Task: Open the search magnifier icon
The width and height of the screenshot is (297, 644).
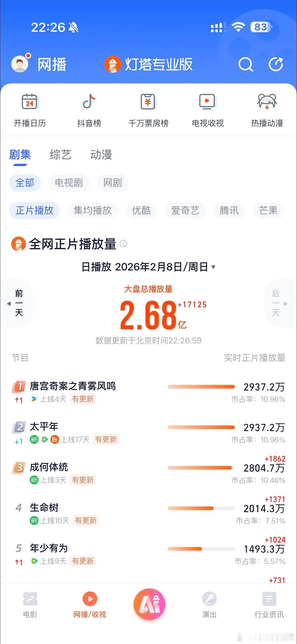Action: tap(245, 65)
